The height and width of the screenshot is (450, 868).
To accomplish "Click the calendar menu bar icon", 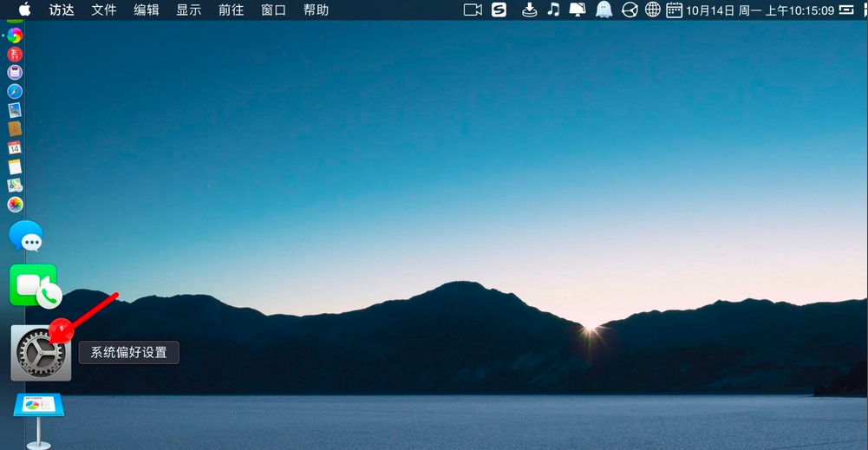I will click(674, 10).
